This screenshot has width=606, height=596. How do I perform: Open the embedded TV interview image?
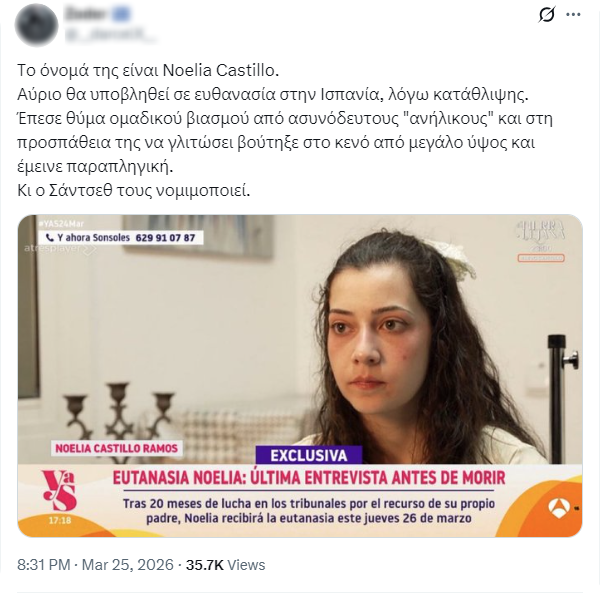(x=300, y=376)
